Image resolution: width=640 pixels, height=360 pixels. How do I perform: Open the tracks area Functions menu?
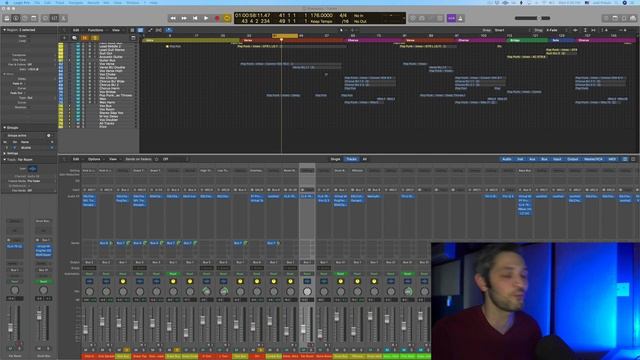[96, 30]
